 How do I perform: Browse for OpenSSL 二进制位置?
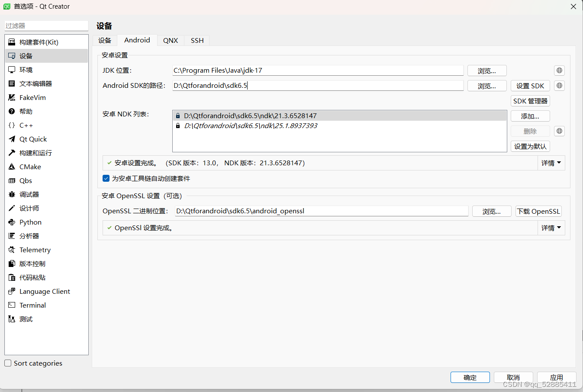click(492, 211)
